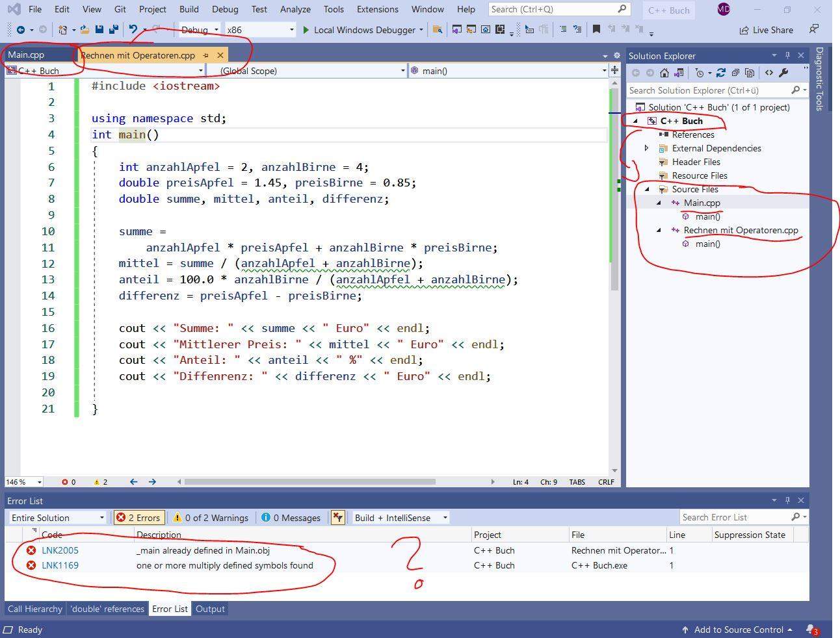
Task: Click Collapse All icon in Solution Explorer
Action: pos(735,73)
